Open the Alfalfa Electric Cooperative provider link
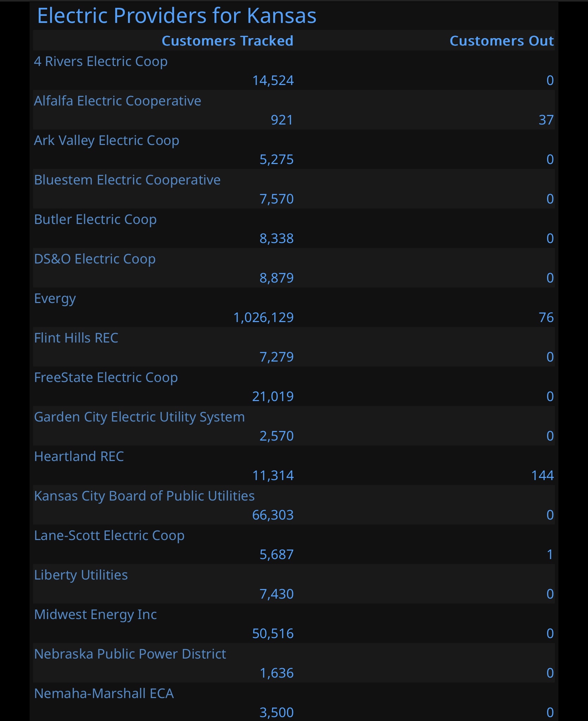 pyautogui.click(x=118, y=101)
